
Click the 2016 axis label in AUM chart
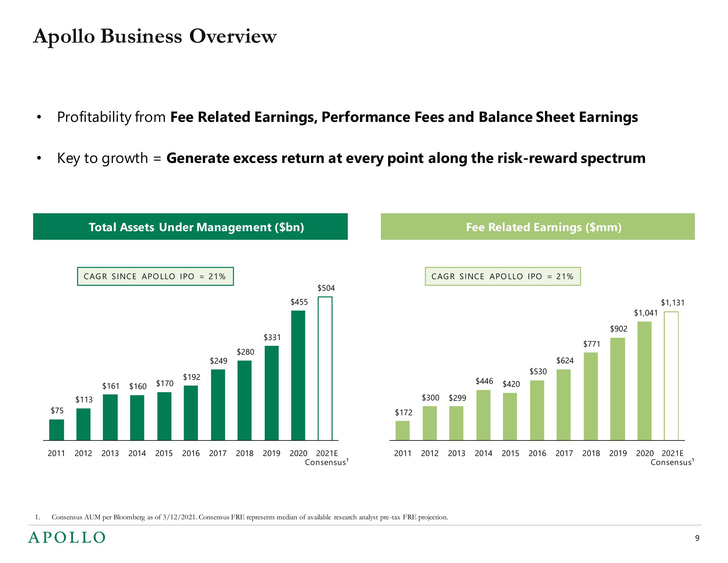pyautogui.click(x=191, y=453)
